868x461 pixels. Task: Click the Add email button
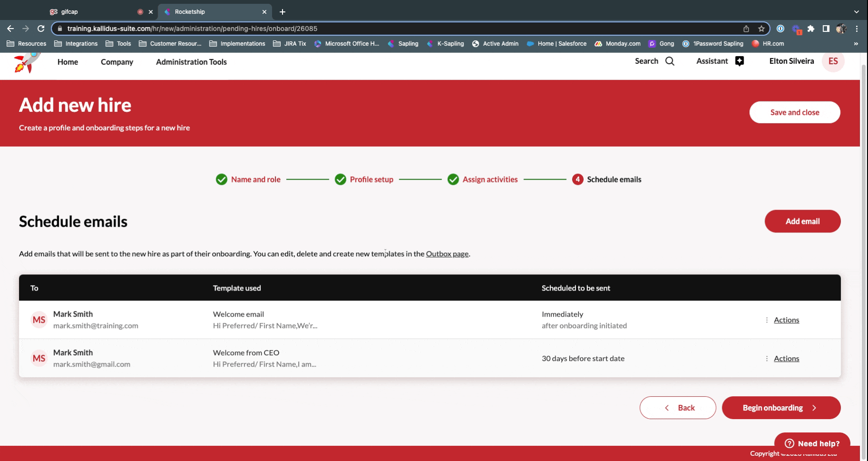click(802, 221)
